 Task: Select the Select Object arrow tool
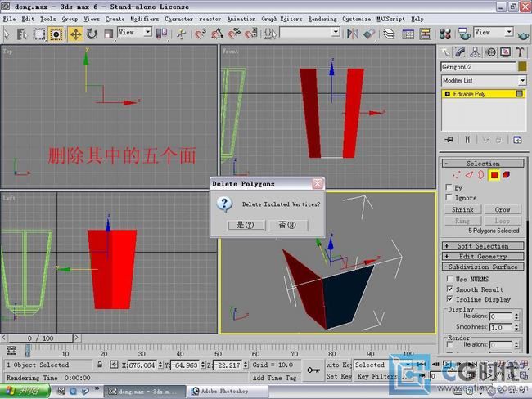tap(6, 34)
